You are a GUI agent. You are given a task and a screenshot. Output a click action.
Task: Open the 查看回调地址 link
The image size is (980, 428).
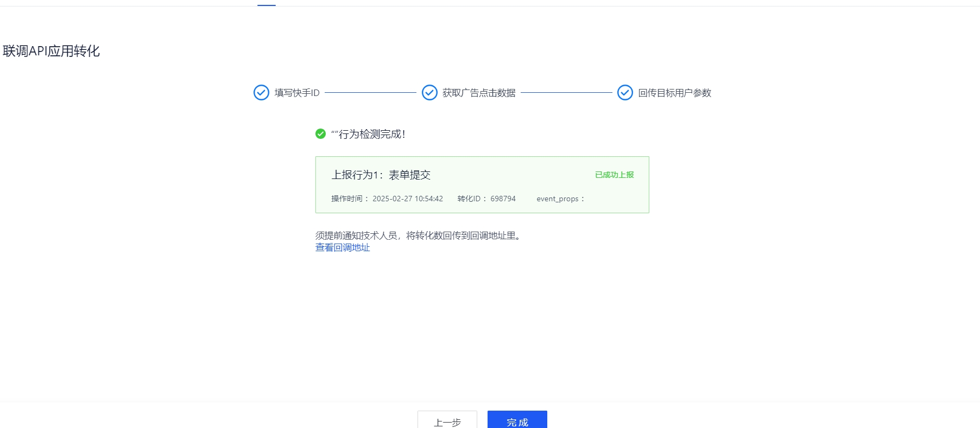tap(343, 247)
